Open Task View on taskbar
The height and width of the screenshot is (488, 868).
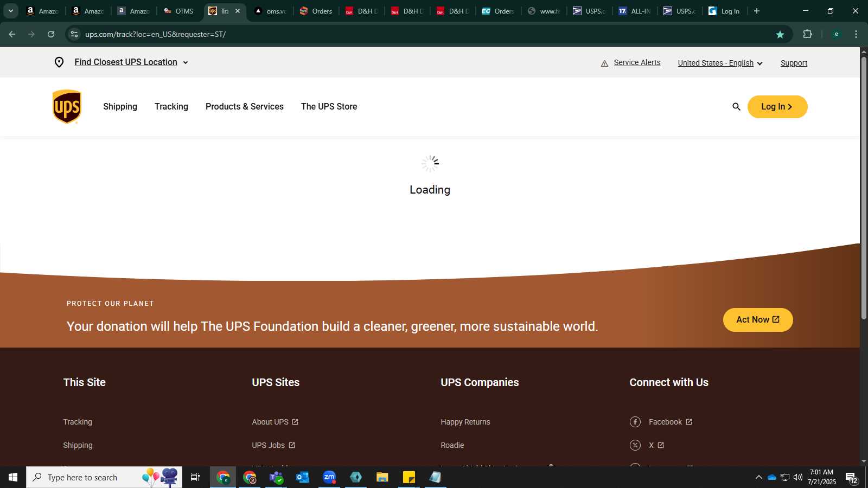[195, 477]
